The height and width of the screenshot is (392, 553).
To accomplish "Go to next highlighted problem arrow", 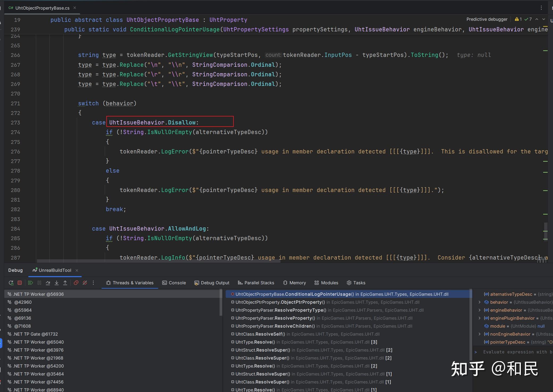I will [544, 19].
